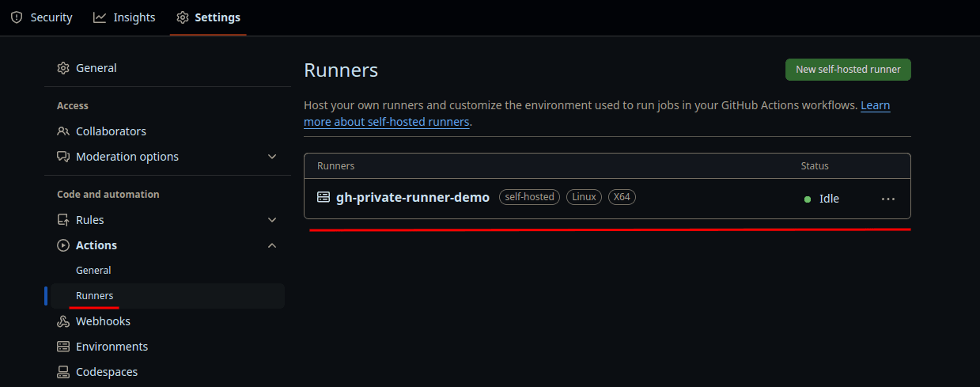The height and width of the screenshot is (387, 980).
Task: Expand the Moderation options chevron
Action: [x=272, y=157]
